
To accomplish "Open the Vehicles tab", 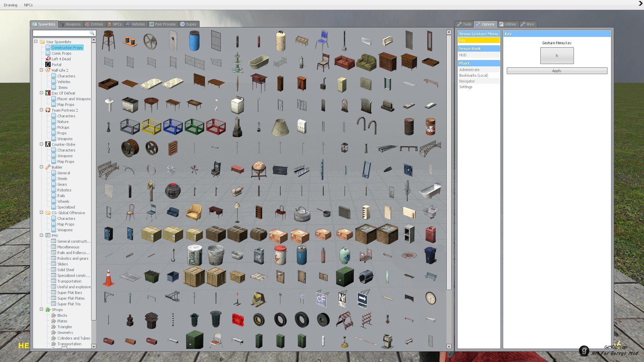I will [x=136, y=24].
